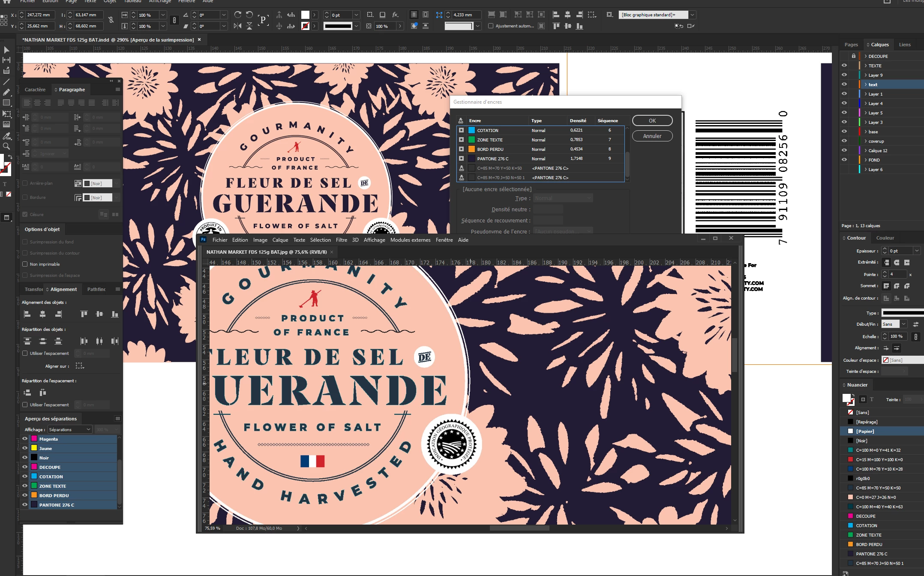Click the Annuler button
The image size is (924, 576).
[652, 136]
